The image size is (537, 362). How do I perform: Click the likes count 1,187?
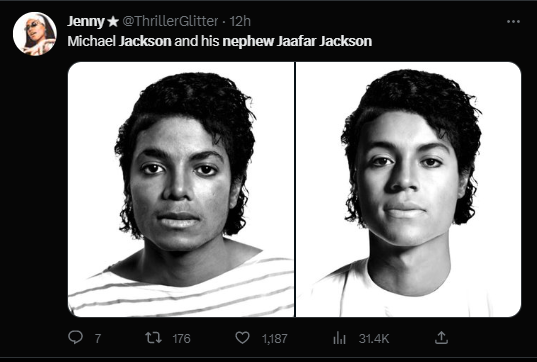[275, 339]
